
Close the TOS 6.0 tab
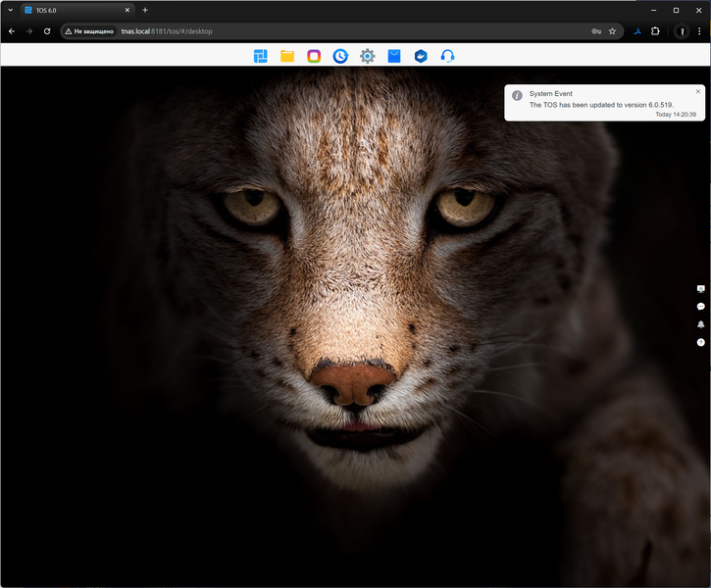(x=127, y=10)
